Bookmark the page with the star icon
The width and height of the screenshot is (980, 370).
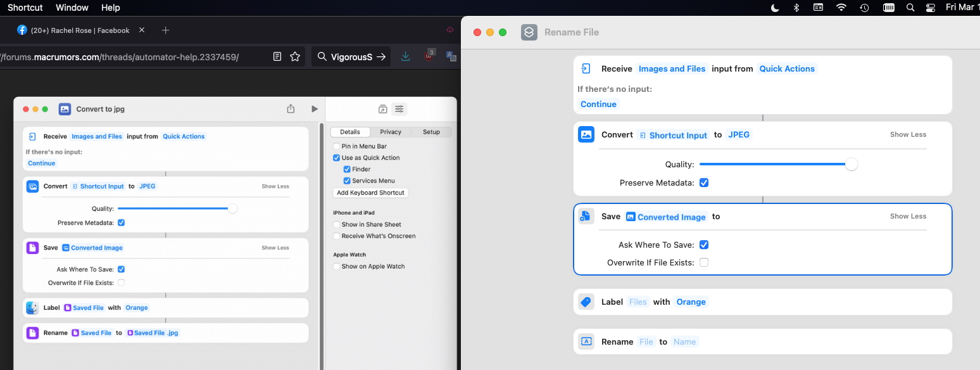[295, 56]
